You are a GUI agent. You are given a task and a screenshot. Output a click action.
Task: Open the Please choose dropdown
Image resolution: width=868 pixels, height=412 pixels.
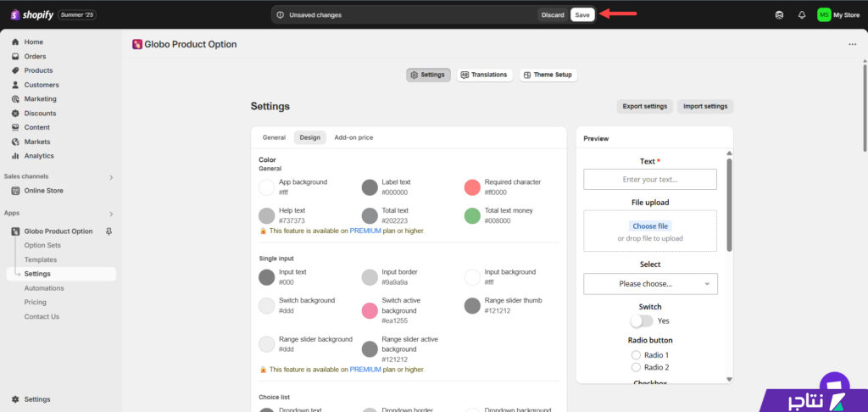point(650,283)
